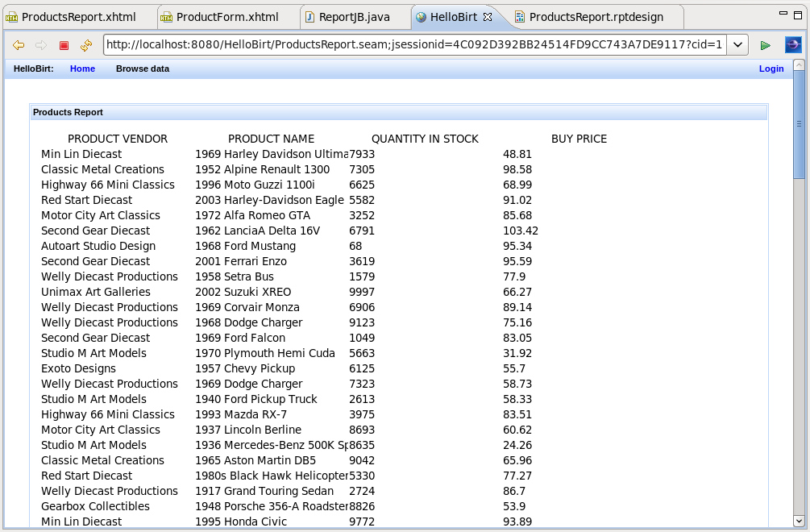Screen dimensions: 810x532
Task: Click the 1937 Lincoln Berline cell
Action: 248,430
